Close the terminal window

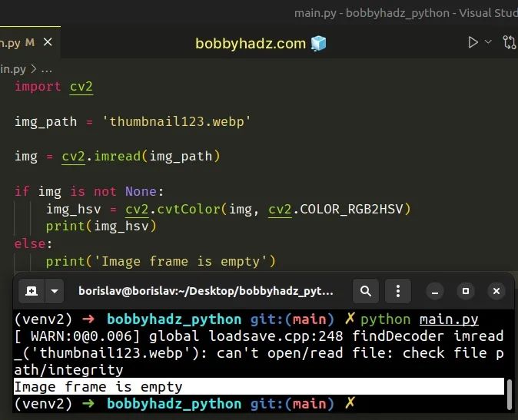coord(496,291)
